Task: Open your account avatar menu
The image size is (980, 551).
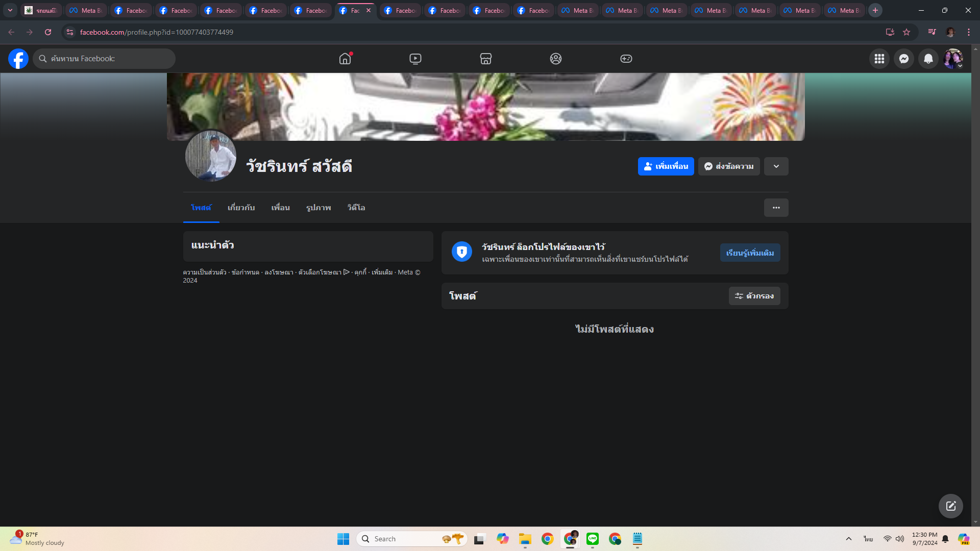Action: click(x=952, y=59)
